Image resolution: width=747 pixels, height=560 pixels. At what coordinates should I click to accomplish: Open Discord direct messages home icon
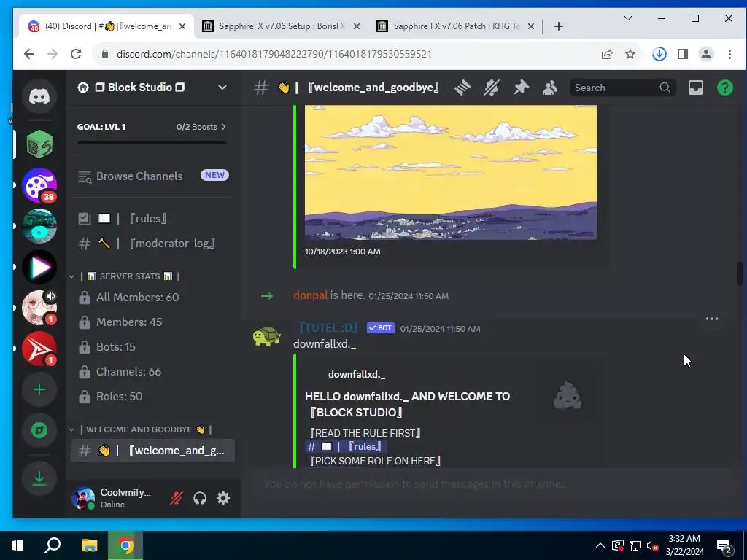click(39, 97)
